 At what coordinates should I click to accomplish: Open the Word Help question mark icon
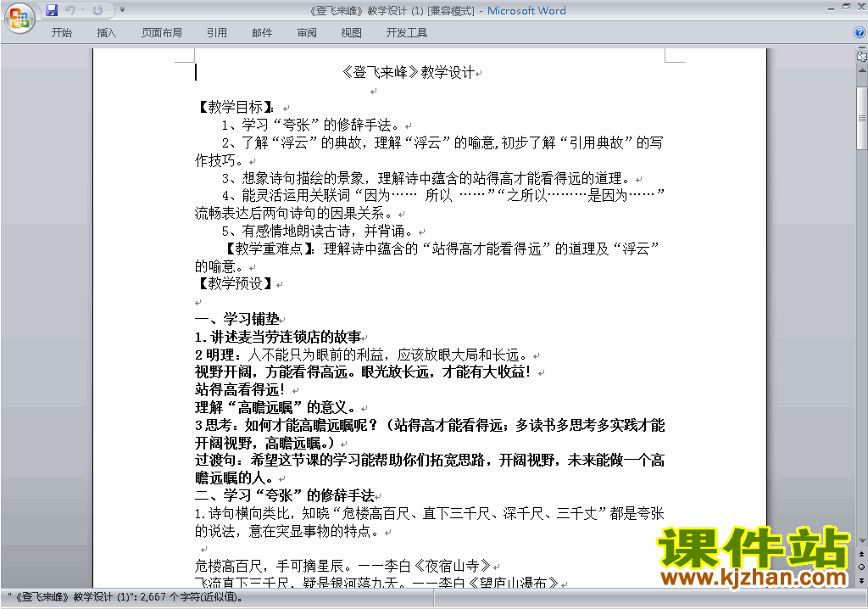[x=860, y=33]
